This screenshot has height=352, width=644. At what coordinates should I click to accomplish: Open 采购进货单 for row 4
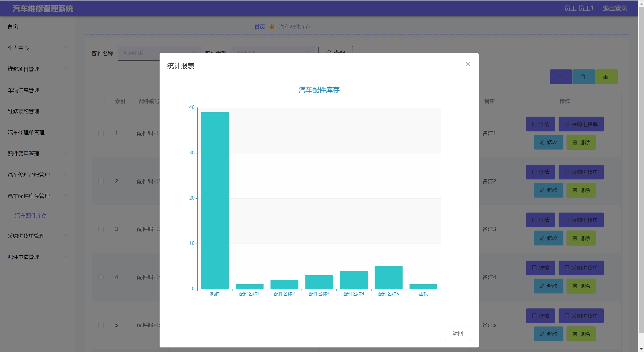tap(581, 268)
